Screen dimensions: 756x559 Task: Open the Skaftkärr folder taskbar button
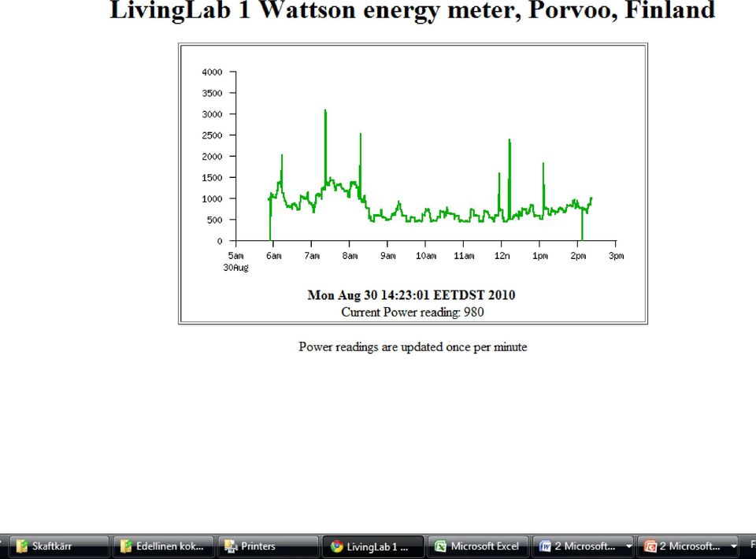(57, 546)
